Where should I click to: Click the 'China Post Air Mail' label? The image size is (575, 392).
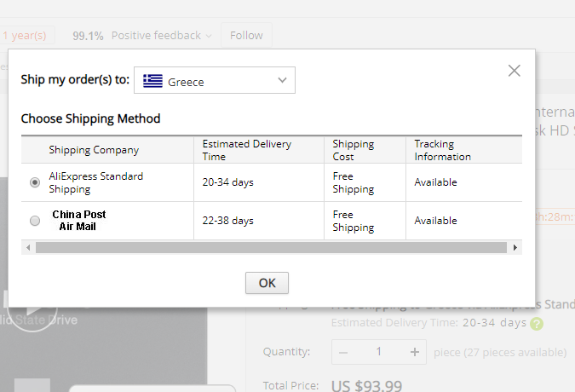(x=78, y=221)
